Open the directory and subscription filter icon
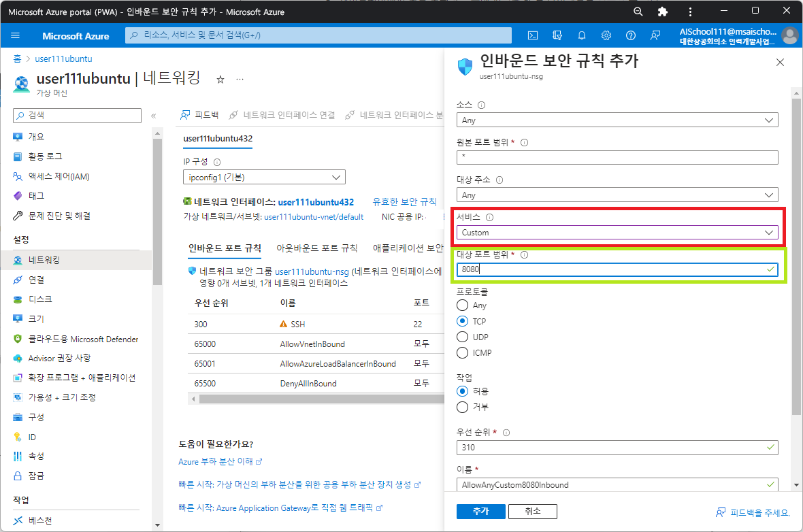This screenshot has width=803, height=532. coord(557,35)
